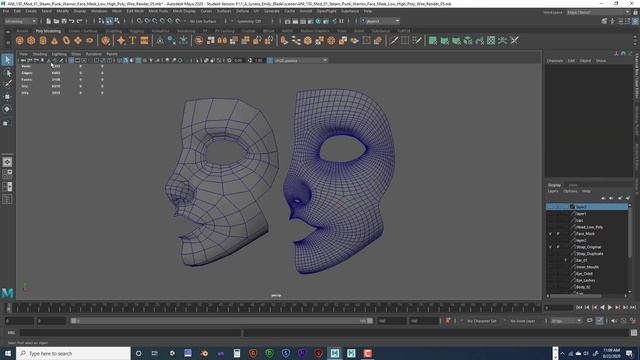Open the Workspace selector dropdown

pos(598,12)
